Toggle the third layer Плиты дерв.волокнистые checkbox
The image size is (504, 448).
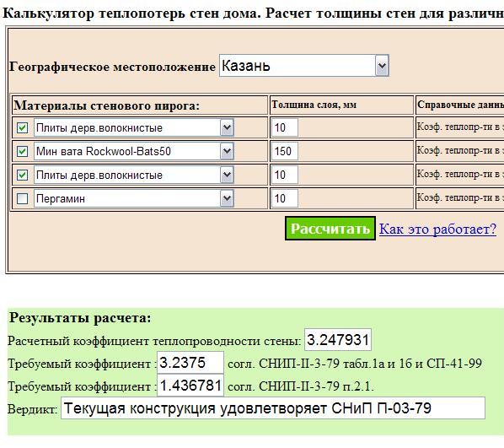click(x=22, y=175)
